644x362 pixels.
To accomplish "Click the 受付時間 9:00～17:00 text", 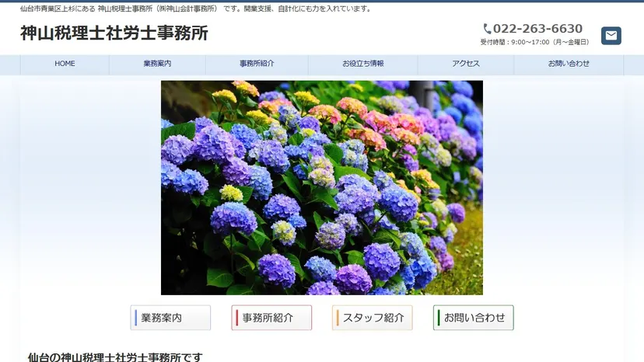I will (x=535, y=42).
